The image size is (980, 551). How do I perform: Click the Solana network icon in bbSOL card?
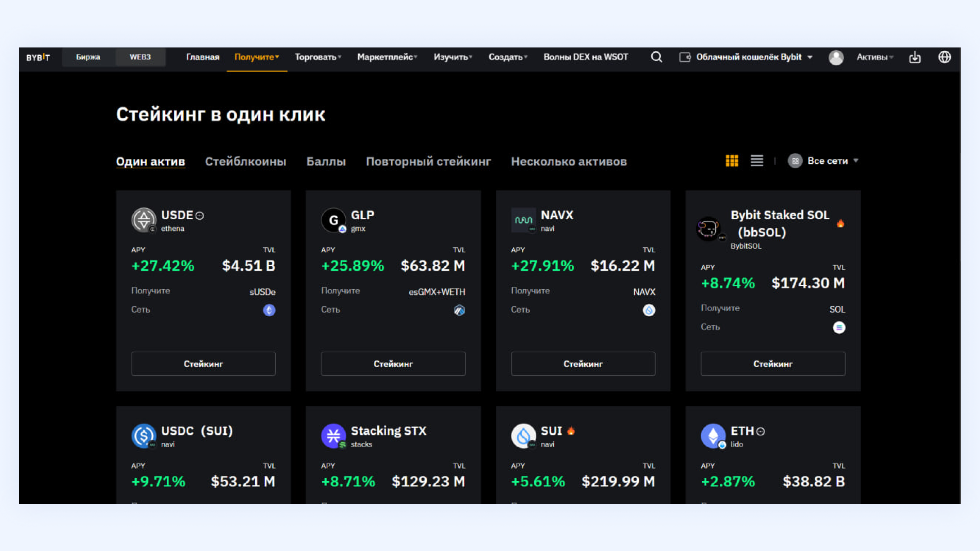click(x=839, y=328)
